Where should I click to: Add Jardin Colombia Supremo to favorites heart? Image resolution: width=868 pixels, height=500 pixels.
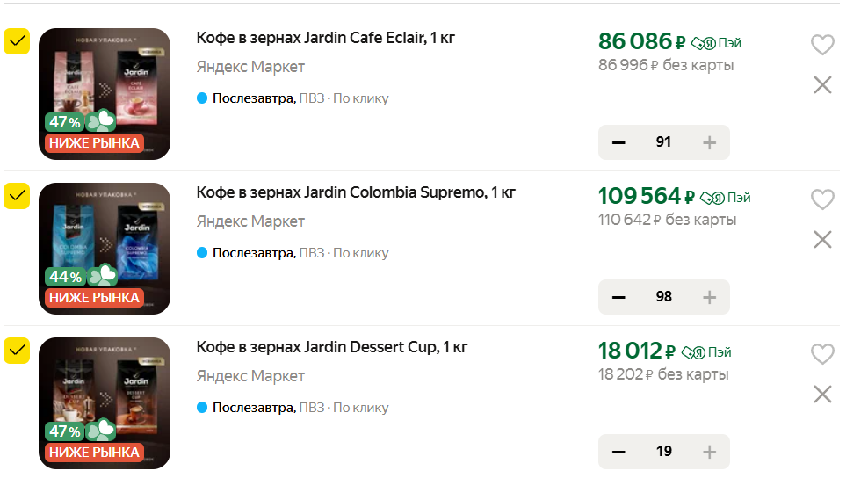coord(821,199)
